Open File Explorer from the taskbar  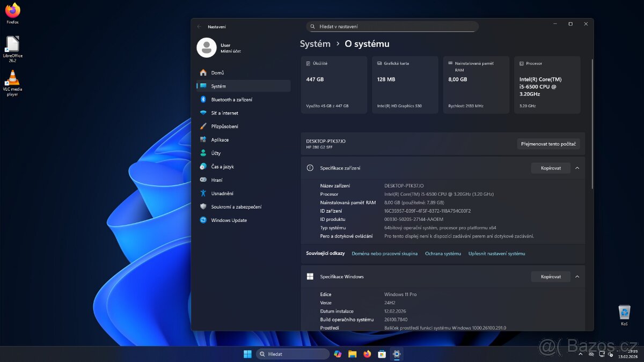[x=352, y=354]
